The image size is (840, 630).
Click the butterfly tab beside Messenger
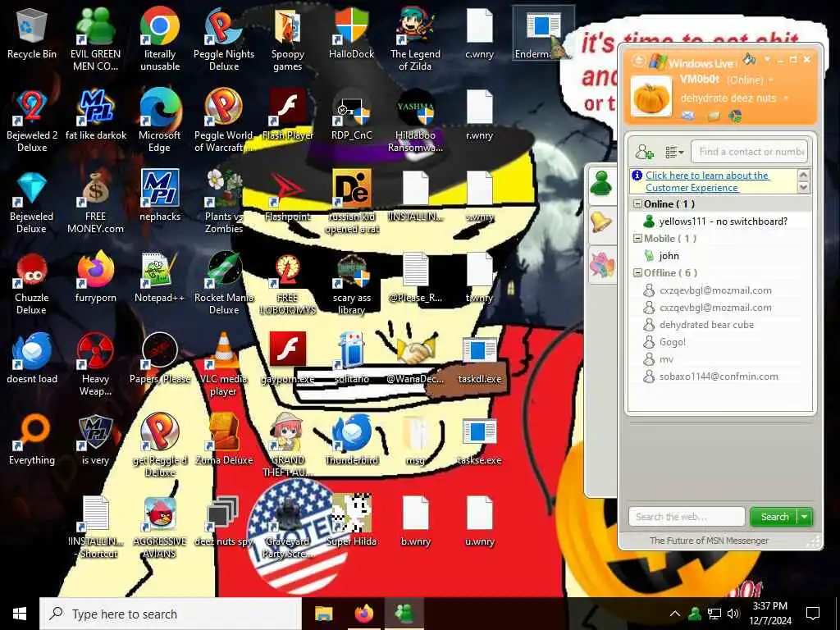coord(601,265)
